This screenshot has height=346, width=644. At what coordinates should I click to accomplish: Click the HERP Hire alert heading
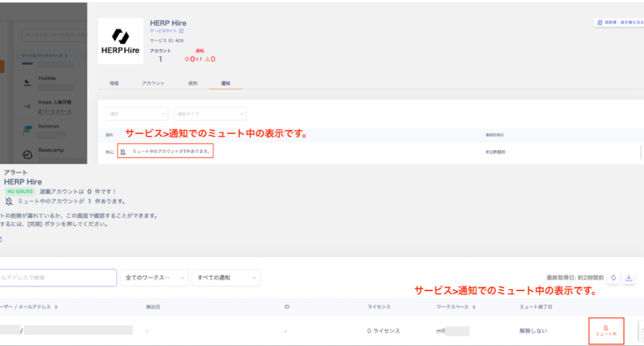[x=23, y=182]
